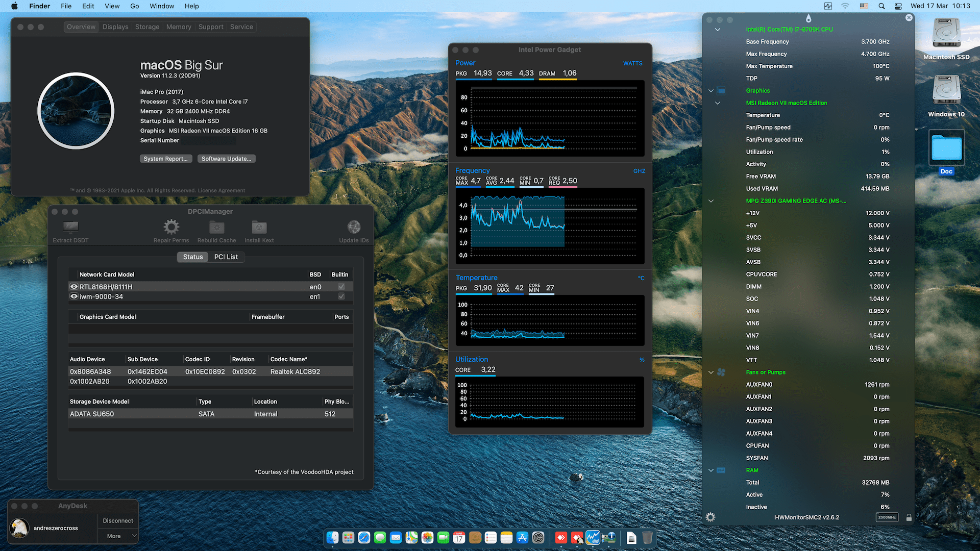
Task: Open Doc folder on desktop
Action: point(946,153)
